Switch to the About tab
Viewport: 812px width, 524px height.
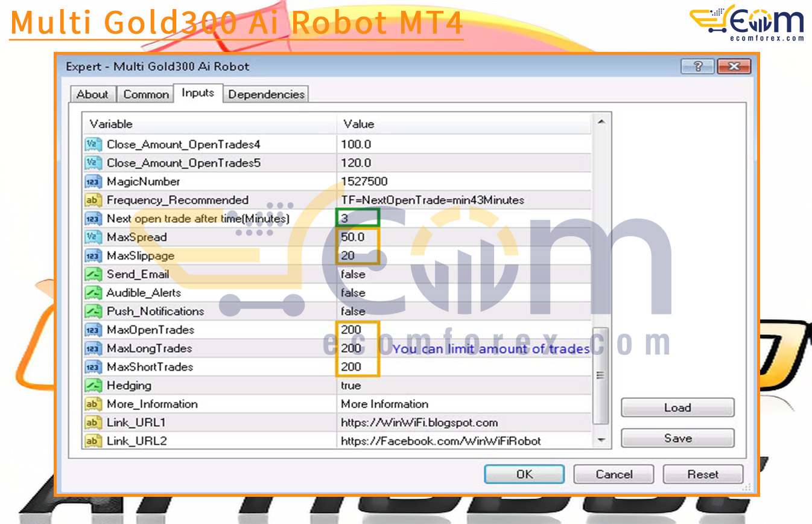[x=92, y=94]
